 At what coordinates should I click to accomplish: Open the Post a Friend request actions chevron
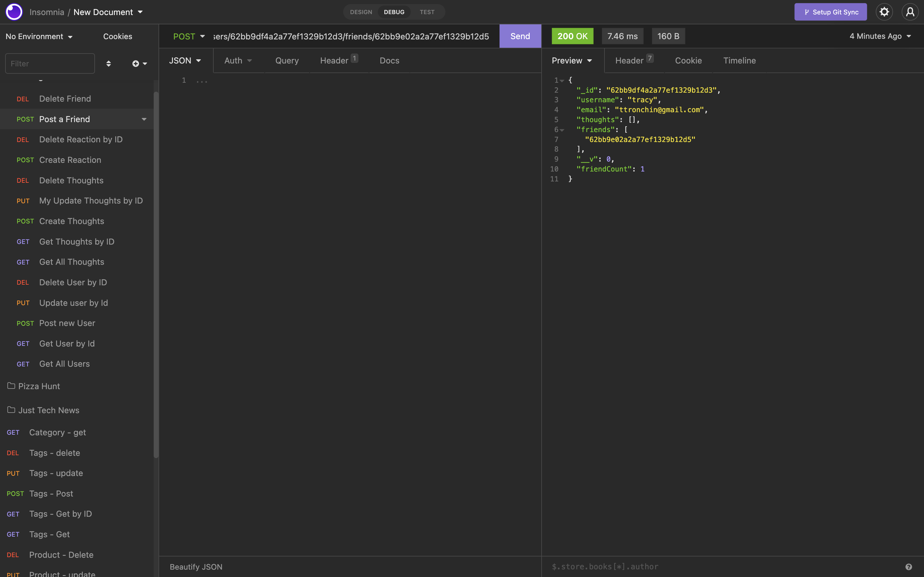point(144,119)
